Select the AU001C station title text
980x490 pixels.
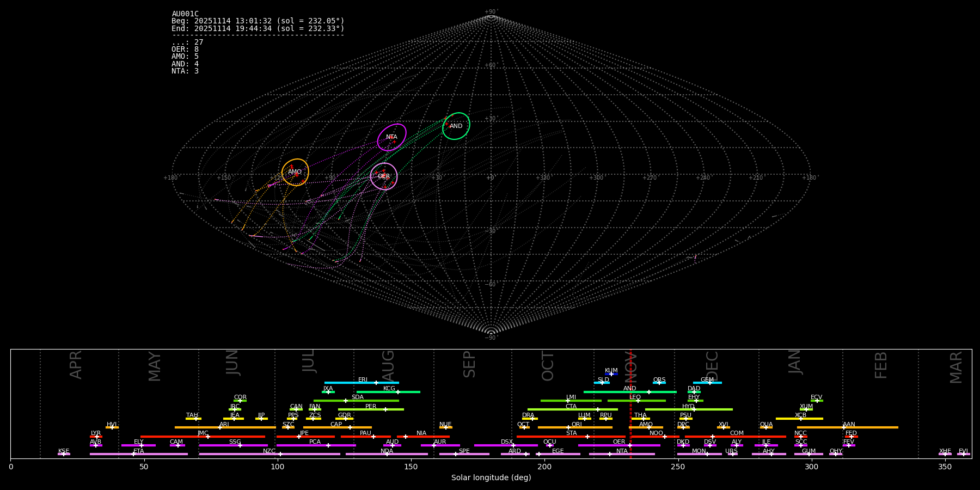(x=185, y=14)
